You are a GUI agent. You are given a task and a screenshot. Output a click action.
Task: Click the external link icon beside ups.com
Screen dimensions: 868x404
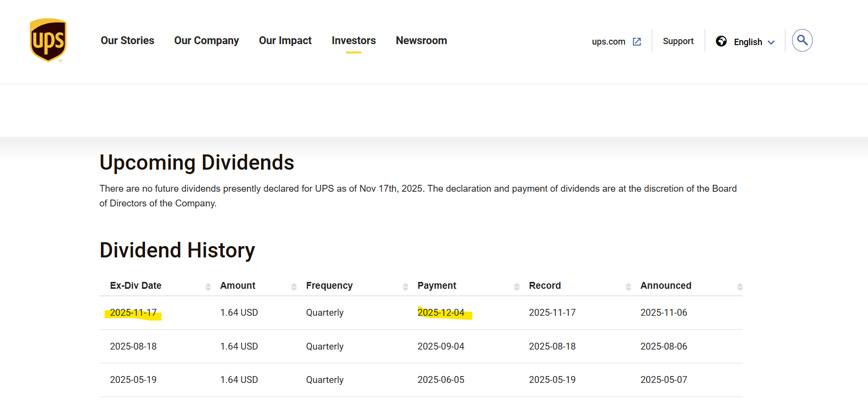(x=637, y=42)
